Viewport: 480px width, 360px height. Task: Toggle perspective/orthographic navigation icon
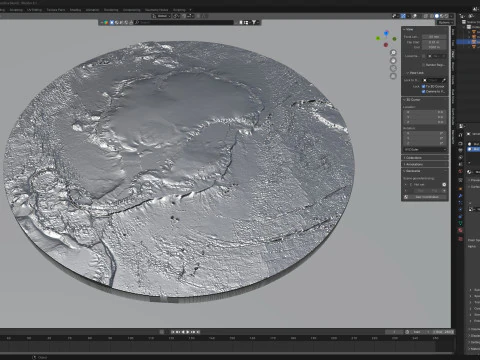(393, 76)
